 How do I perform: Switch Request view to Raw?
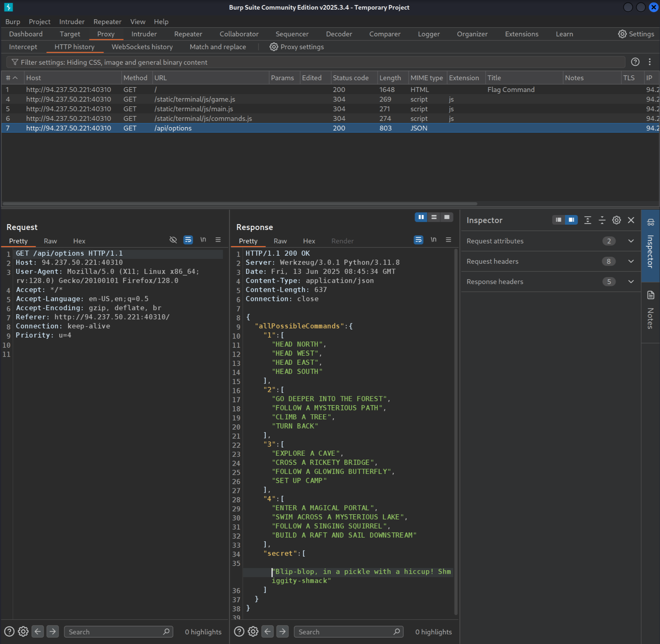coord(50,241)
